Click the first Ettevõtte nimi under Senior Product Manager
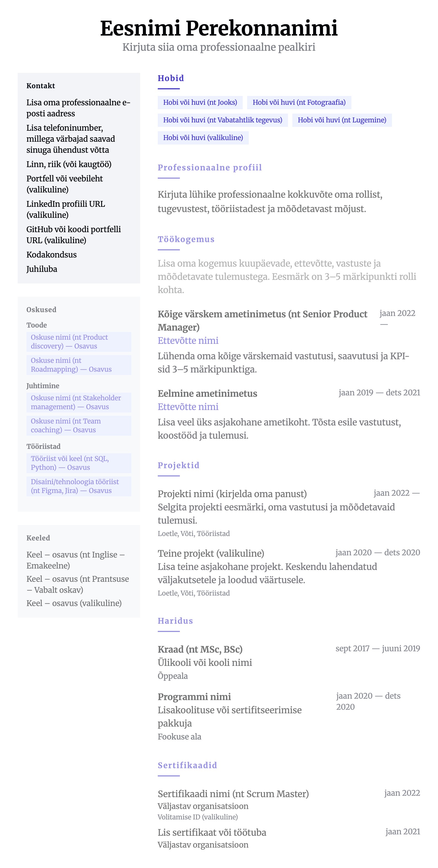Image resolution: width=438 pixels, height=868 pixels. 188,341
